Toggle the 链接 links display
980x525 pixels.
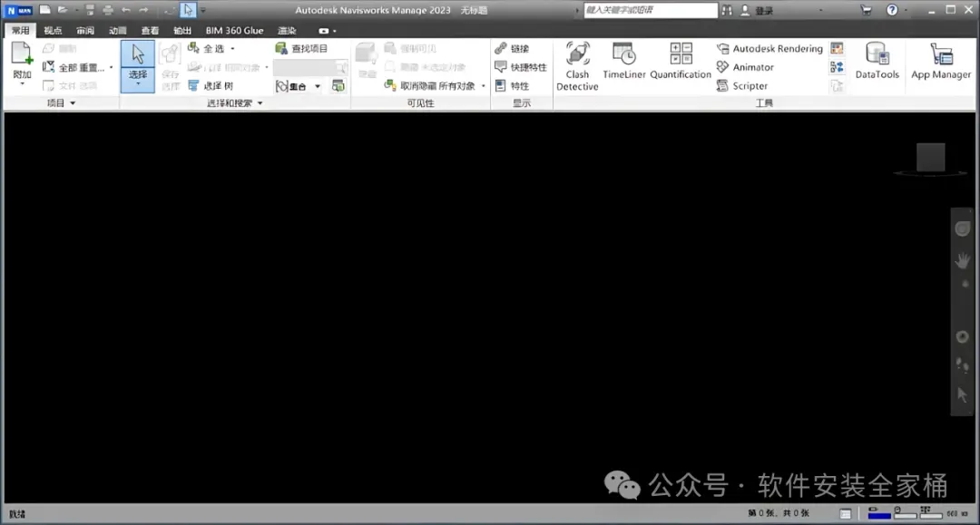(x=512, y=48)
